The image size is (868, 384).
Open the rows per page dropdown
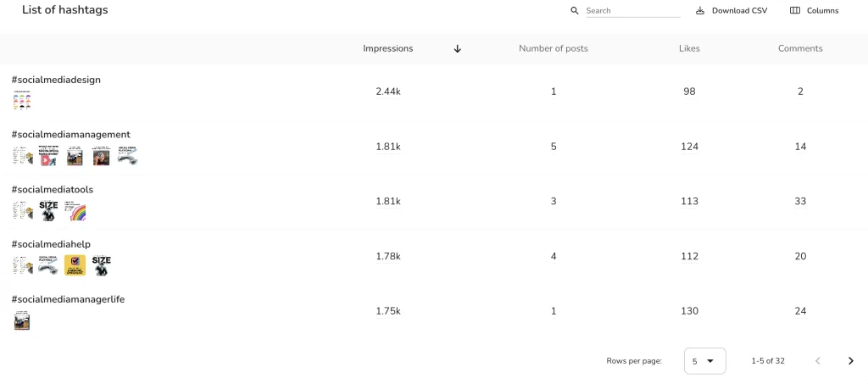pyautogui.click(x=704, y=361)
